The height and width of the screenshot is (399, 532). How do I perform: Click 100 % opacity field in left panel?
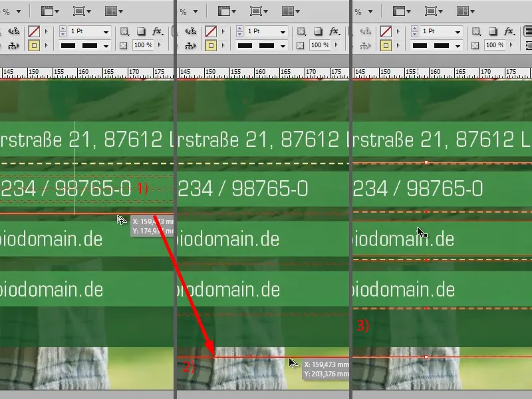[143, 45]
